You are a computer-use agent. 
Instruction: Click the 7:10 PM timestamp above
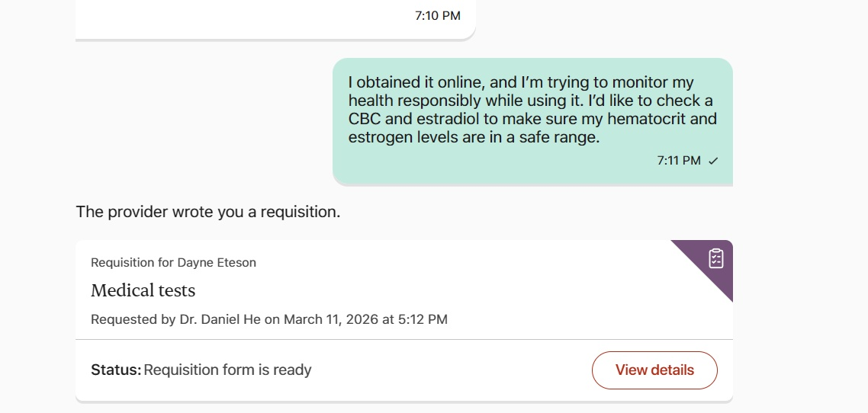(437, 15)
